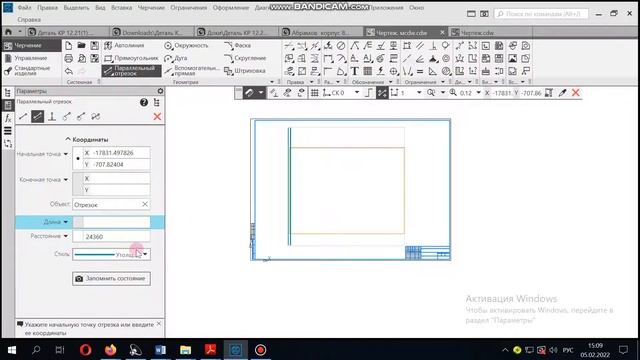Toggle the parametric mode button in top toolbar

point(382,93)
